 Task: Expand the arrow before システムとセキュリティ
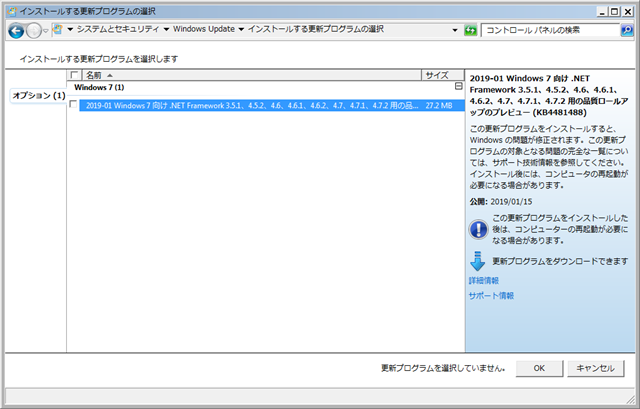70,29
